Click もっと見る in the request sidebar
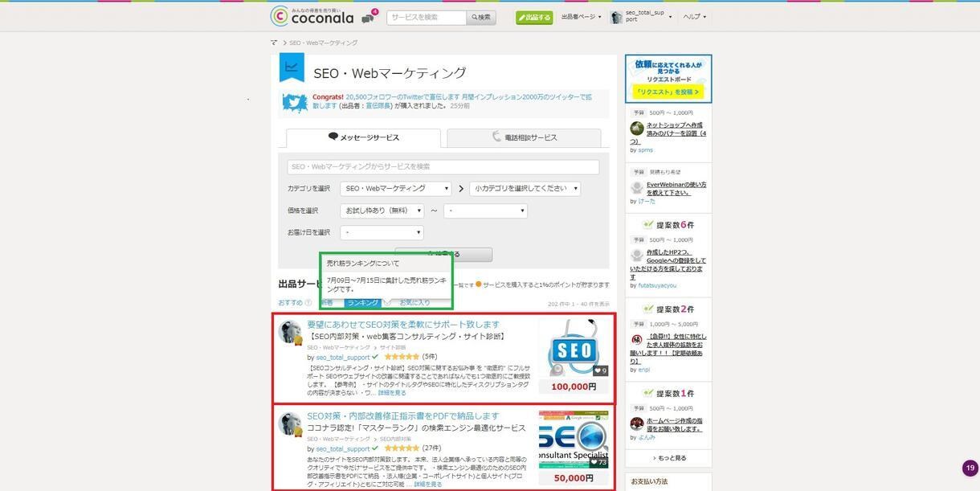Viewport: 980px width, 491px height. (x=669, y=458)
